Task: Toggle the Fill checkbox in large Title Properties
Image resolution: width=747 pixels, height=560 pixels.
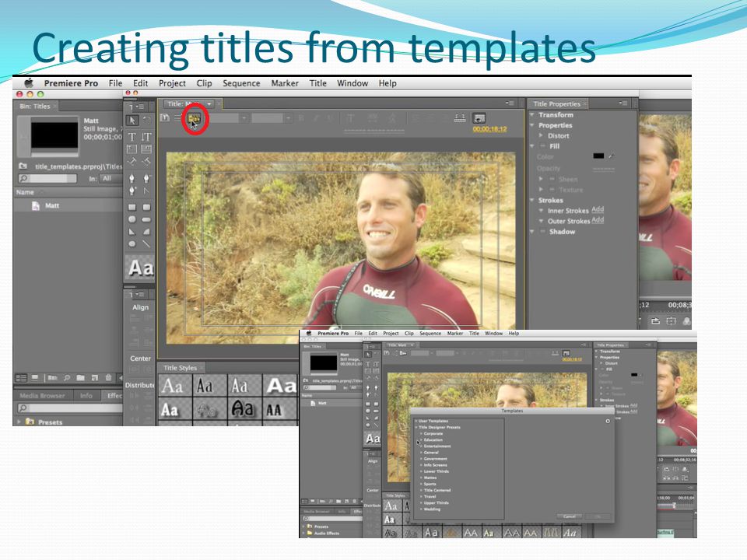Action: (542, 146)
